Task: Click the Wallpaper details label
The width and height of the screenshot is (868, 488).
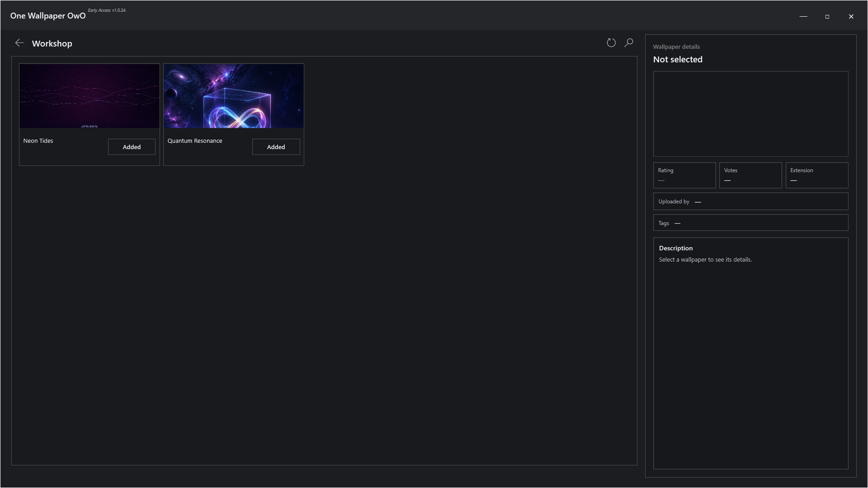Action: 676,47
